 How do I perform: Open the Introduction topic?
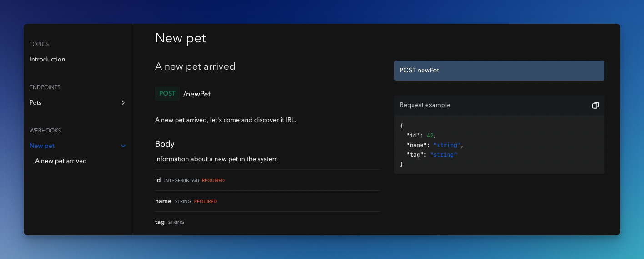point(47,59)
